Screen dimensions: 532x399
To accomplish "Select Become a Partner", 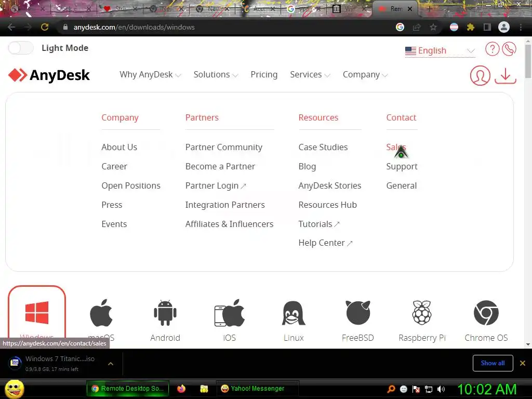I will click(220, 167).
